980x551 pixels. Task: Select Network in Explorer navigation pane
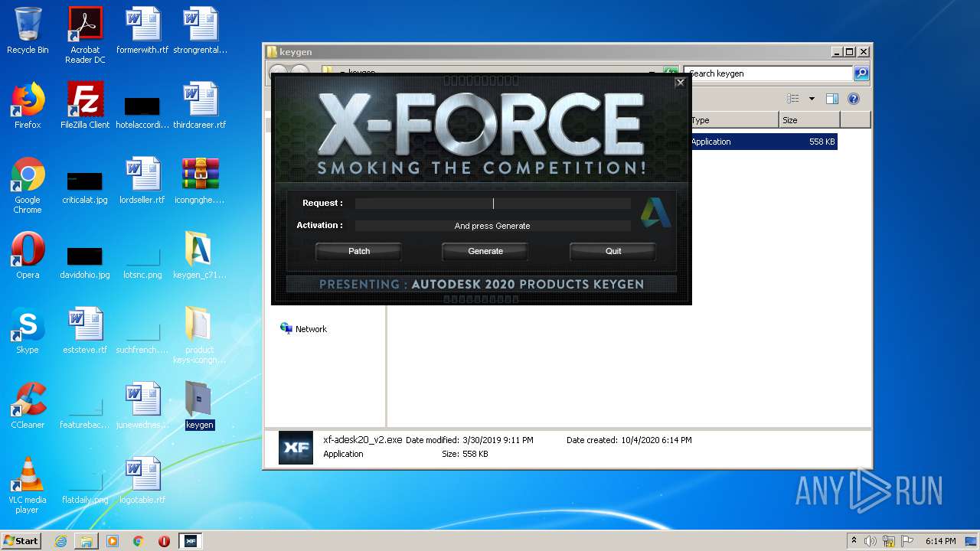coord(303,329)
